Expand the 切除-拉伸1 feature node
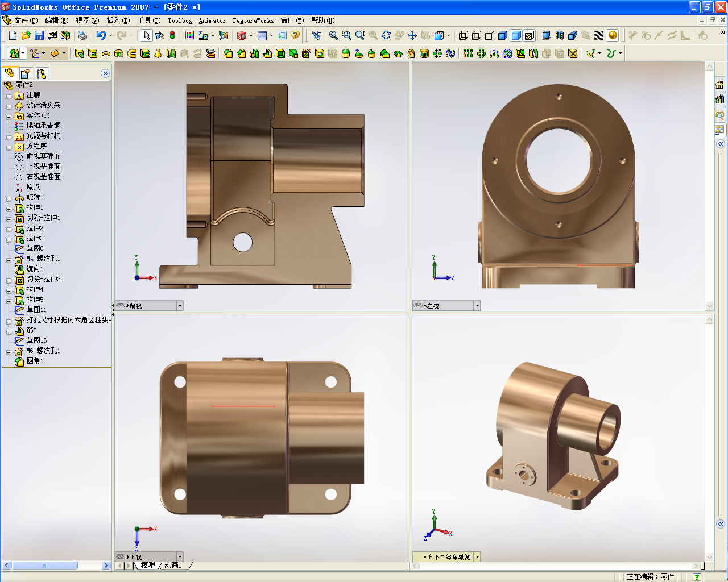Image resolution: width=728 pixels, height=582 pixels. pyautogui.click(x=9, y=219)
